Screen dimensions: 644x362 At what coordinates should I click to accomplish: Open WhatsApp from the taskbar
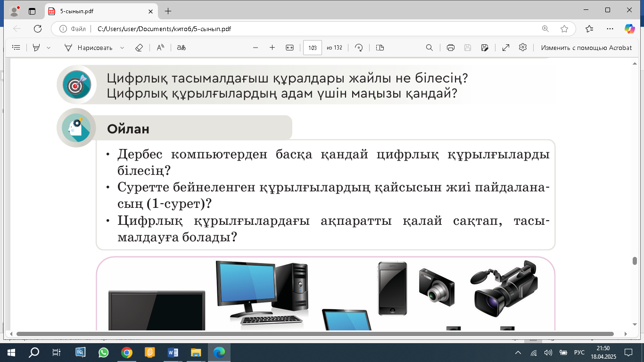[103, 352]
